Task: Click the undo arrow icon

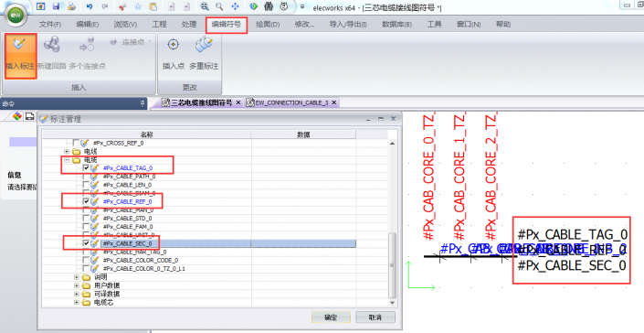Action: coord(90,6)
